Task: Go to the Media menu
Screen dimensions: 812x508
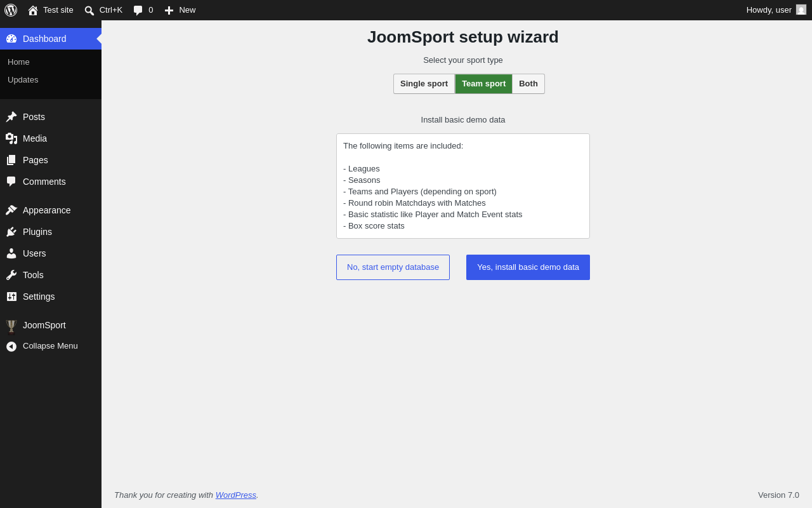Action: [51, 138]
